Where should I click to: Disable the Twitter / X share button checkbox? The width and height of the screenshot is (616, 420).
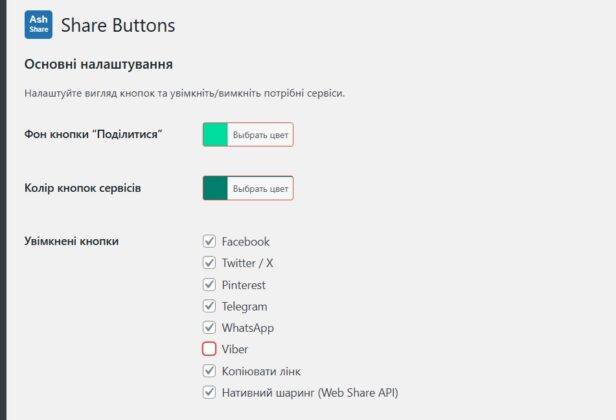[209, 263]
